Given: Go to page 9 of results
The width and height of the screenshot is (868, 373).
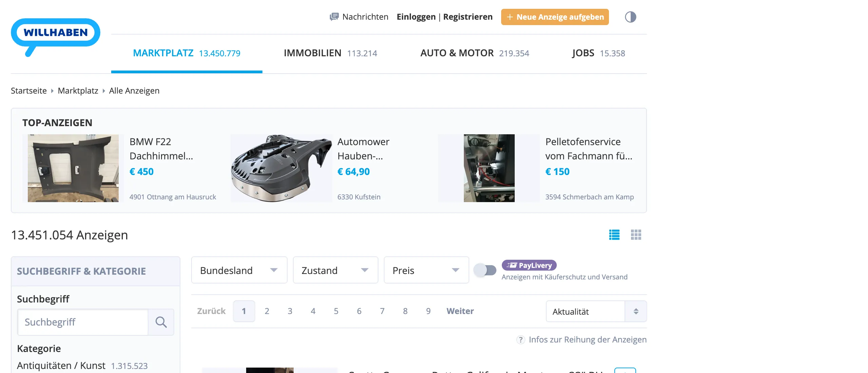Looking at the screenshot, I should point(428,311).
